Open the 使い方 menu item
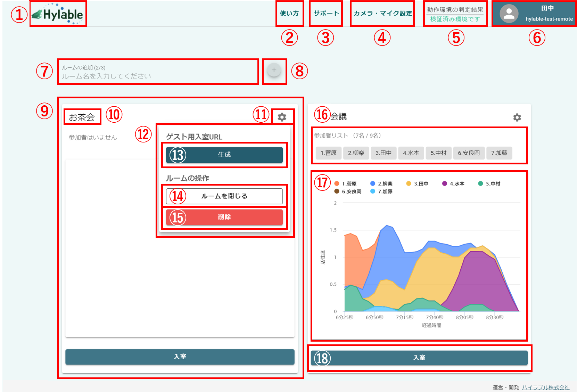 click(289, 14)
